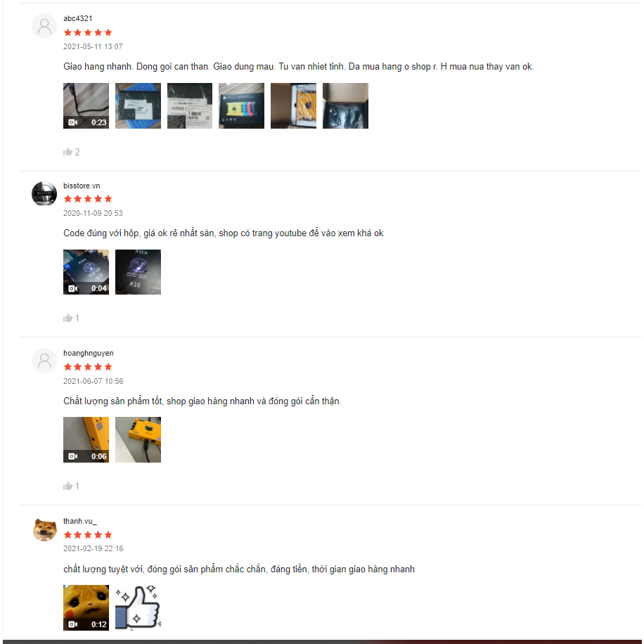Click thumbs-up on bisstore.vn's review
Viewport: 644px width, 644px height.
67,318
